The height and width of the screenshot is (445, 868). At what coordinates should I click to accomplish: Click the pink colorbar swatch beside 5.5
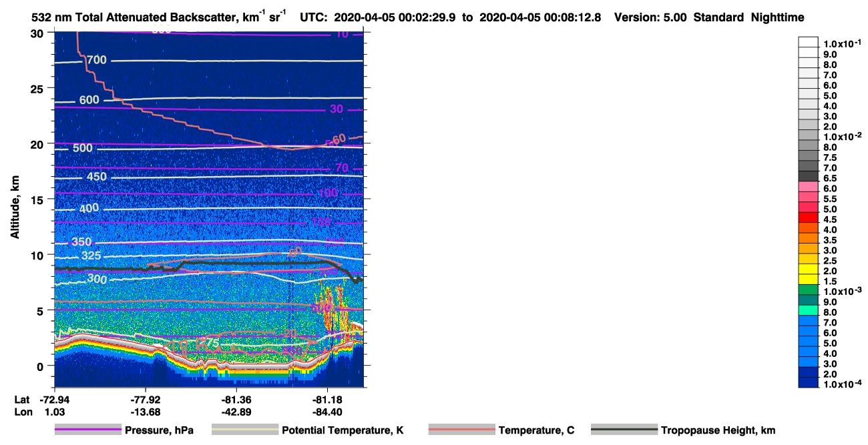click(x=808, y=198)
